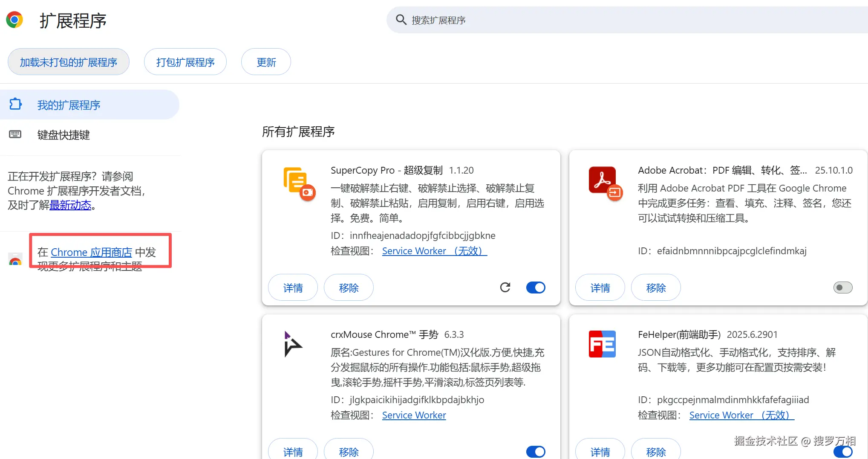Turn off the FeHelper extension toggle

pyautogui.click(x=843, y=451)
